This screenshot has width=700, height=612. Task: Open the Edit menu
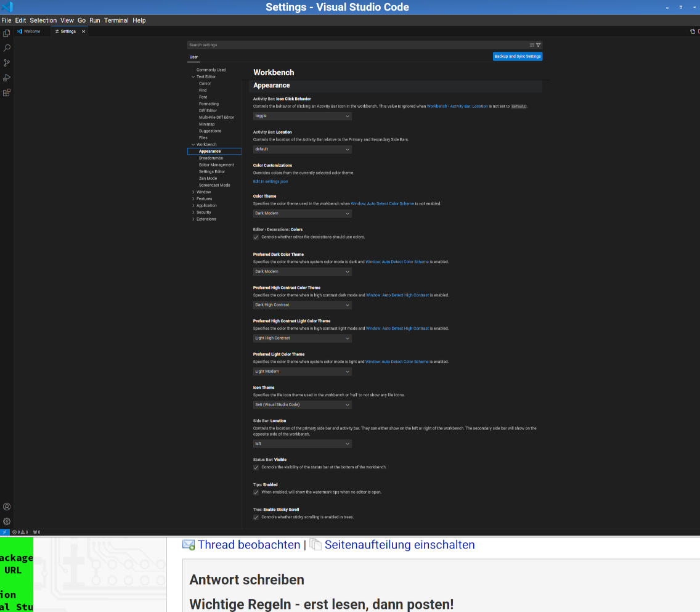(20, 20)
